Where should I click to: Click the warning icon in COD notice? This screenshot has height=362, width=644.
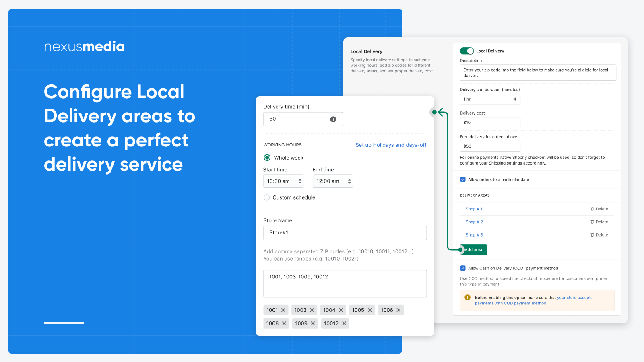[467, 298]
